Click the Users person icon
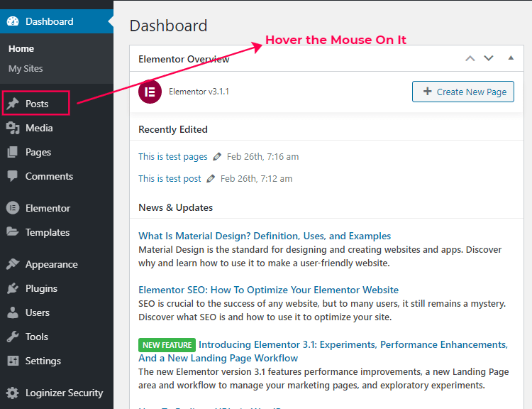The width and height of the screenshot is (532, 409). click(x=13, y=312)
